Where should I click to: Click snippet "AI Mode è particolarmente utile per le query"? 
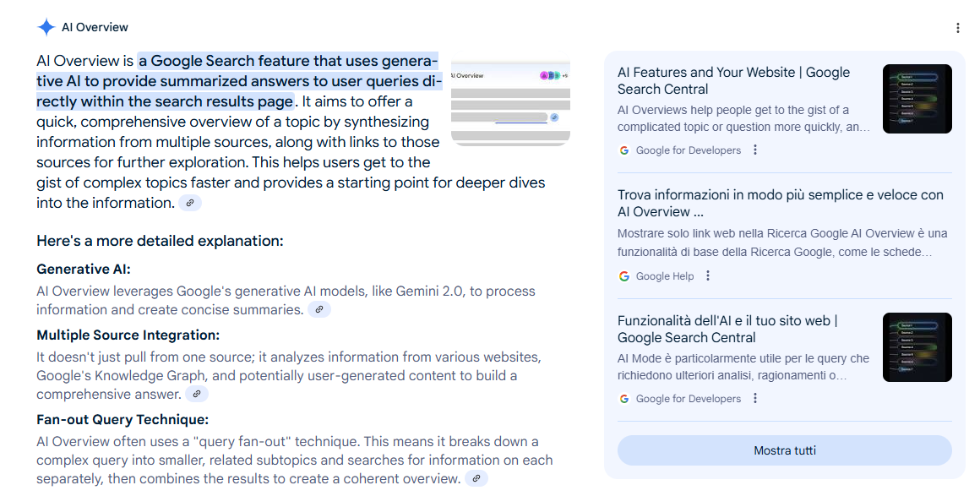[x=743, y=367]
